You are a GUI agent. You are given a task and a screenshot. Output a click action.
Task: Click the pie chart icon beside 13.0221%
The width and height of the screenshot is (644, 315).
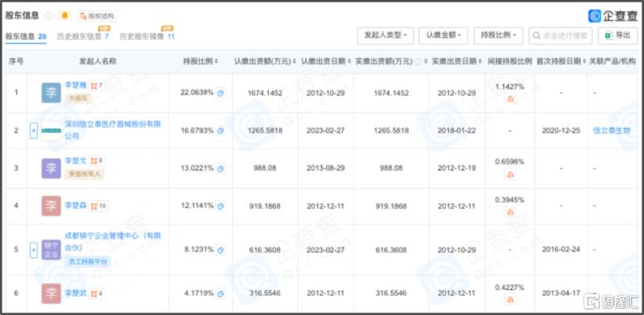click(x=221, y=168)
